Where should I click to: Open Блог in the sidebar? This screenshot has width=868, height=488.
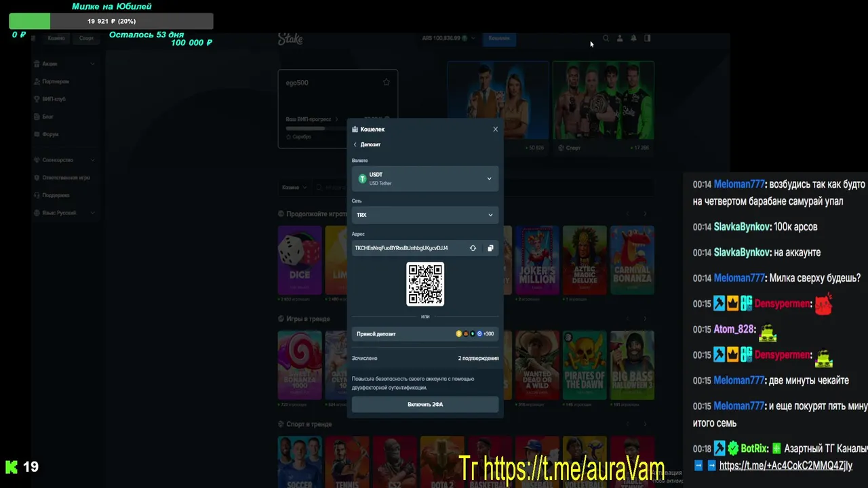coord(47,117)
